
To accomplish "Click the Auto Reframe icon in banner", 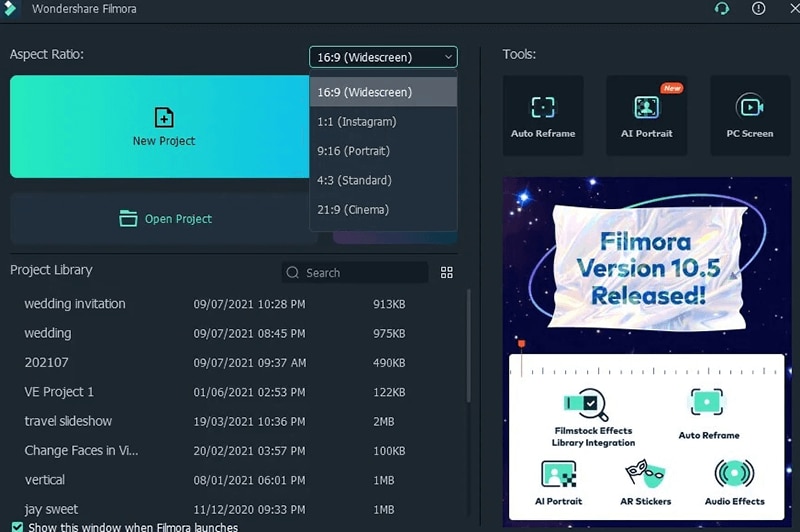I will click(707, 402).
